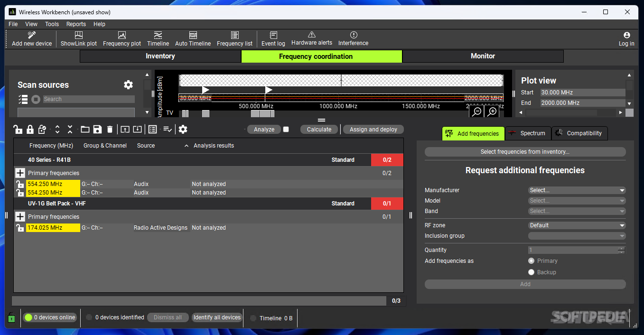
Task: Toggle lock on second 554.250 MHz row
Action: click(20, 193)
